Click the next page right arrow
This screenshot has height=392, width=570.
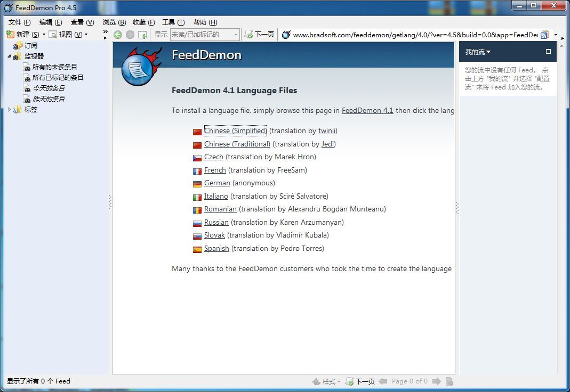(437, 381)
